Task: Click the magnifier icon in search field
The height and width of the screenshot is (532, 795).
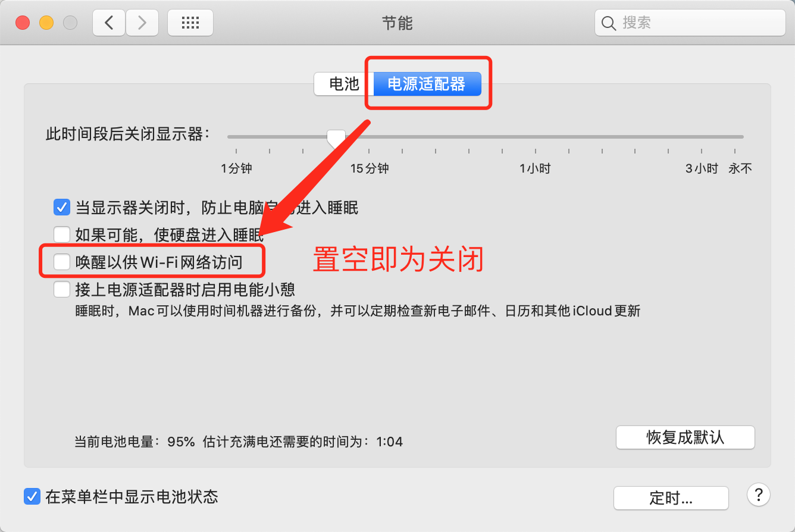Action: (x=609, y=23)
